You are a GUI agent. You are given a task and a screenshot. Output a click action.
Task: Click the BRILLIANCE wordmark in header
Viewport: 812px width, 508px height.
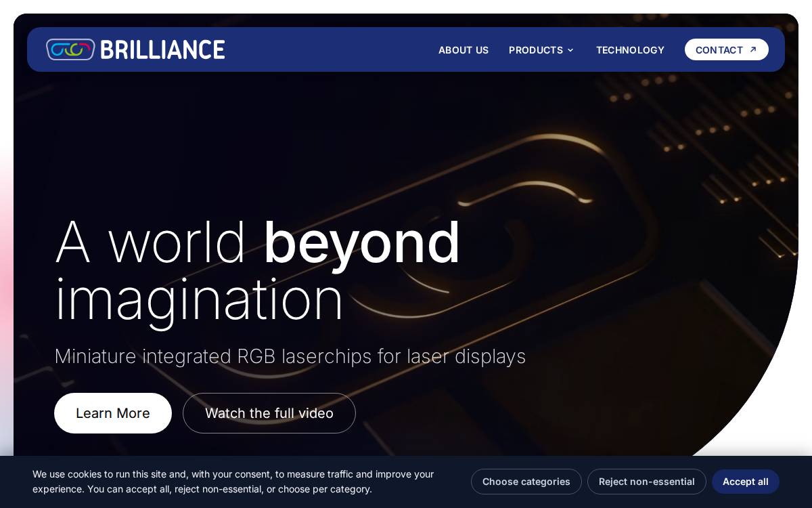click(162, 49)
